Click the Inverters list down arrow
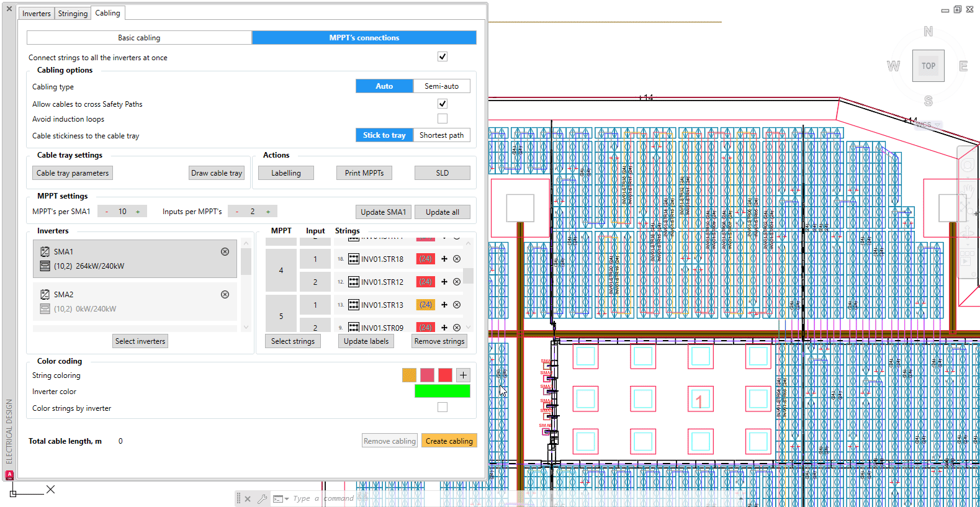980x507 pixels. coord(246,327)
